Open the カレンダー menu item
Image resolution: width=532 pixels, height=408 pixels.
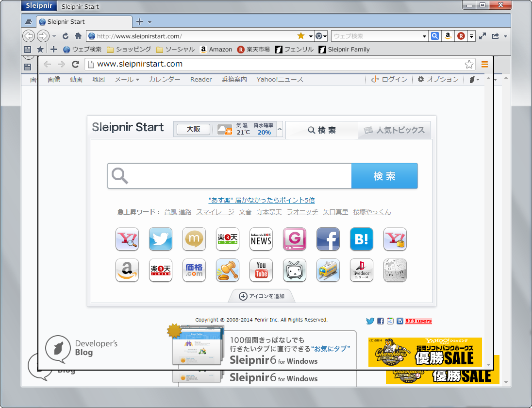pyautogui.click(x=165, y=80)
